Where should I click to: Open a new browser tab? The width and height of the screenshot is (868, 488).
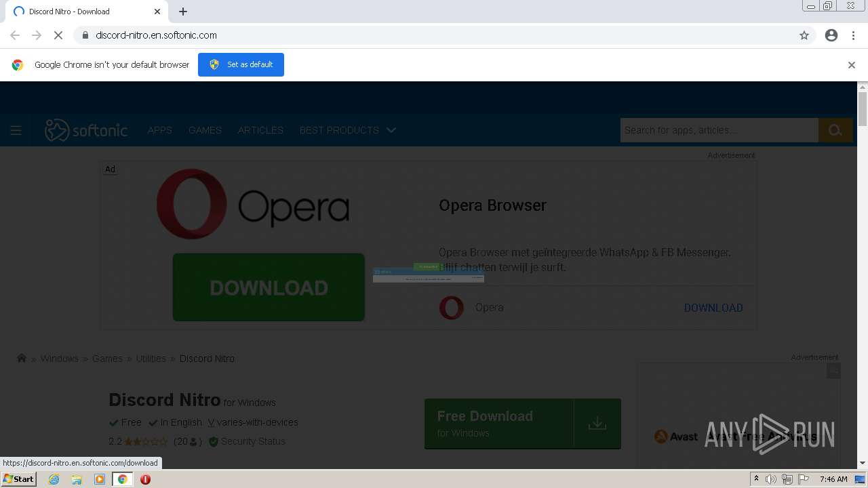[183, 12]
